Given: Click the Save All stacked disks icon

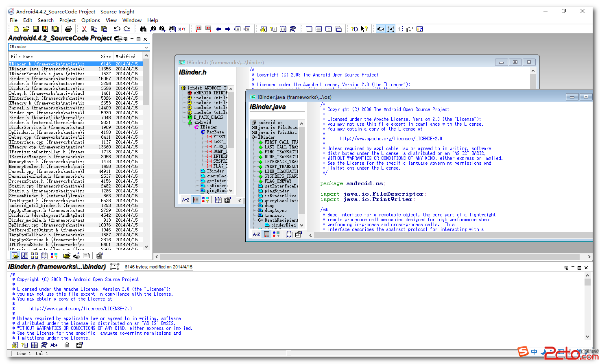Looking at the screenshot, I should click(x=55, y=29).
